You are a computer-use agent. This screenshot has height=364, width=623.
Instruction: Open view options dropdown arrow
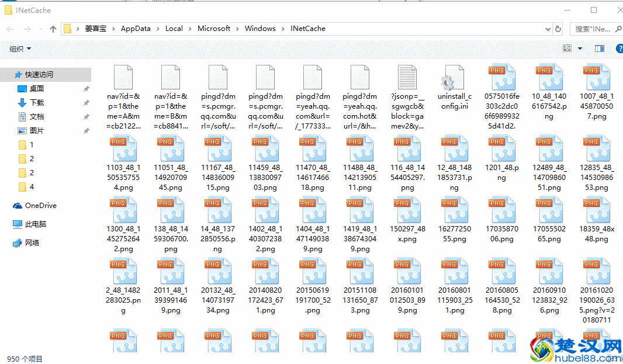[x=580, y=48]
